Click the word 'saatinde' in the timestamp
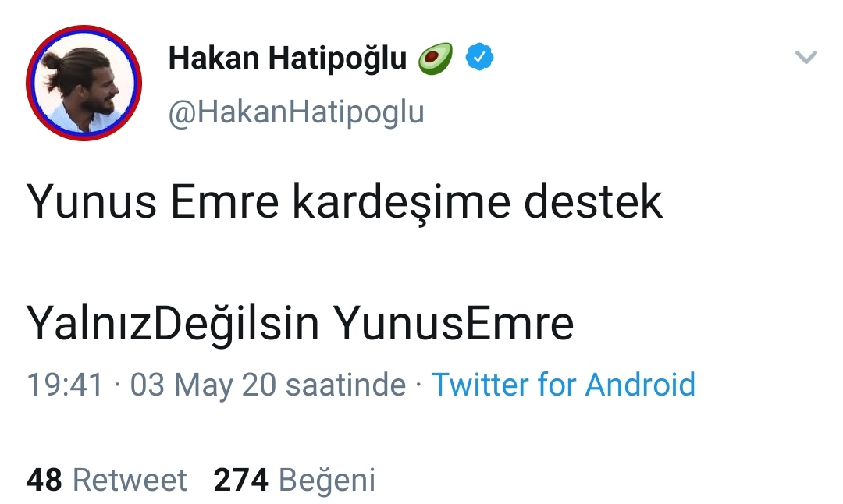The width and height of the screenshot is (843, 504). pos(346,385)
